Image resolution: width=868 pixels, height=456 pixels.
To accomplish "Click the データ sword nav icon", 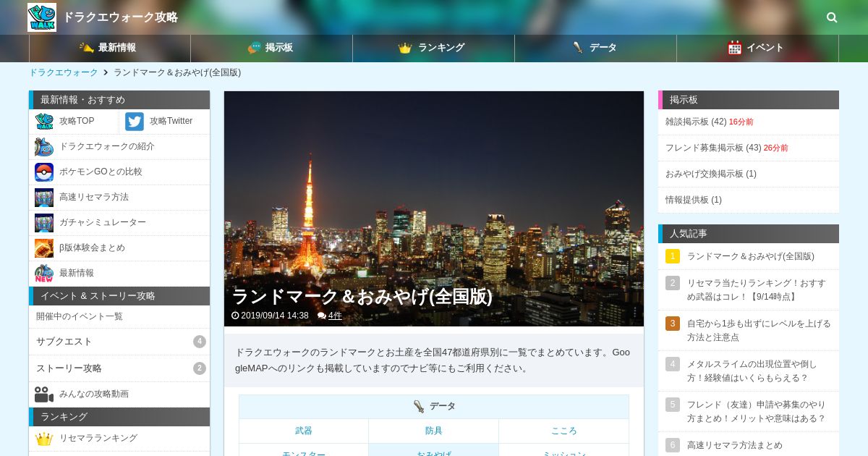I will pyautogui.click(x=578, y=48).
